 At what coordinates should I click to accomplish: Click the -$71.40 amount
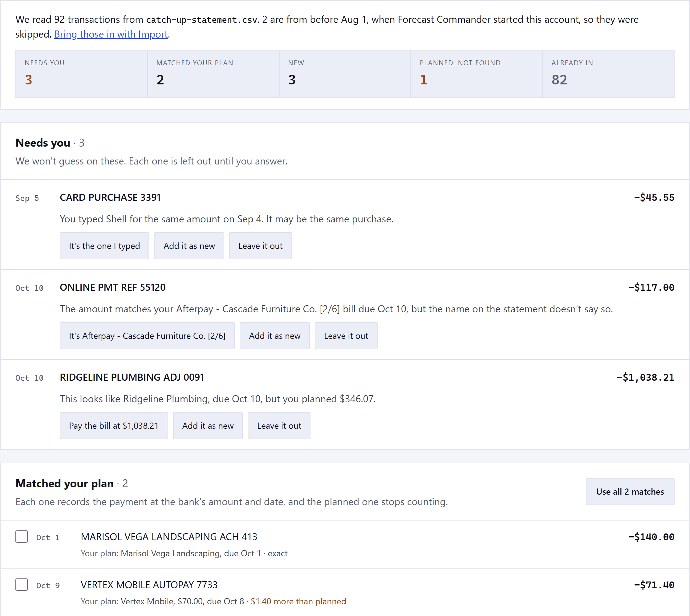tap(654, 585)
